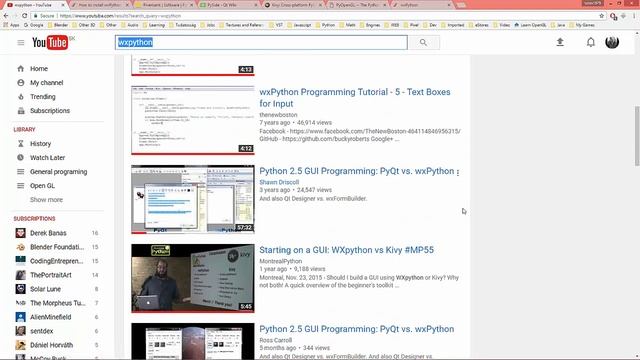The height and width of the screenshot is (360, 640).
Task: Open the Google bookmark
Action: tap(33, 25)
